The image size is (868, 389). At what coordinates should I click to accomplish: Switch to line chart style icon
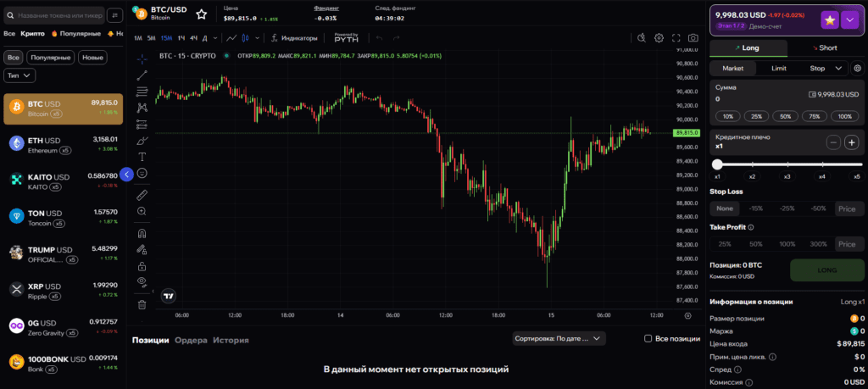coord(231,38)
